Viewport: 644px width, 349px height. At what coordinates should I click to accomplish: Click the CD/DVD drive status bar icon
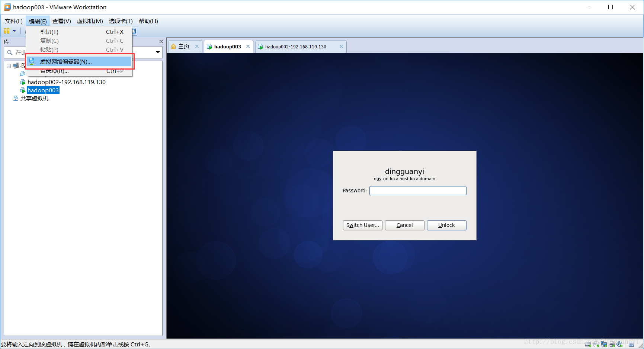pos(596,344)
